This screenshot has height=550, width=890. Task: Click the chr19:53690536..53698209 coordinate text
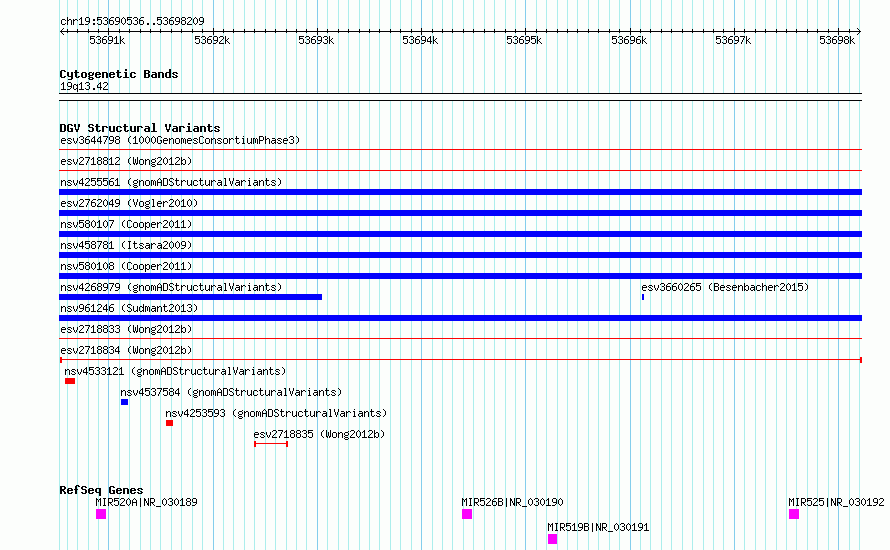click(x=132, y=22)
